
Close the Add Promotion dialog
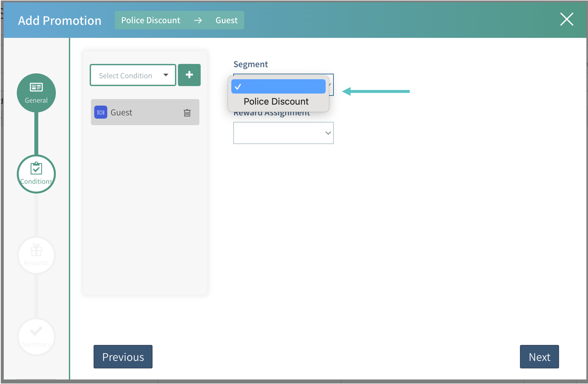pos(566,19)
